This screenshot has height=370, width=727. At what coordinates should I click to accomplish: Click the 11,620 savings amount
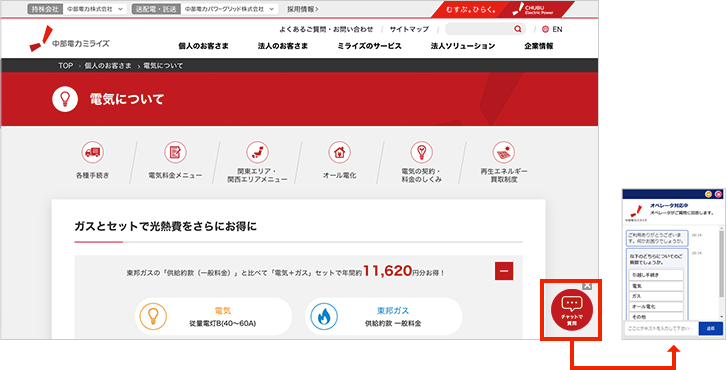pyautogui.click(x=388, y=270)
